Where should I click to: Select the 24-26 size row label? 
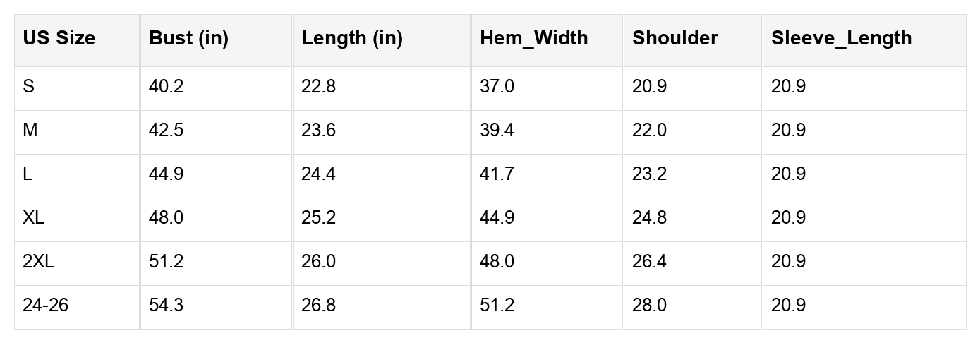(45, 306)
